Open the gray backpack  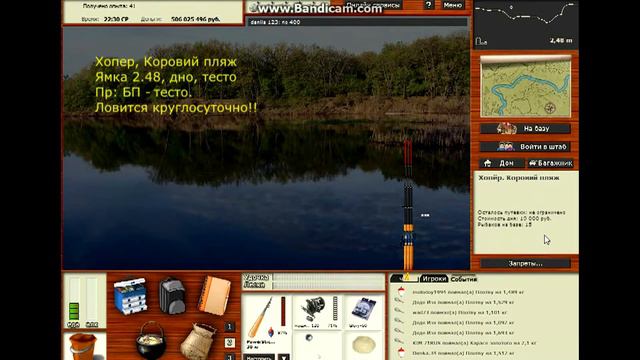tap(172, 296)
